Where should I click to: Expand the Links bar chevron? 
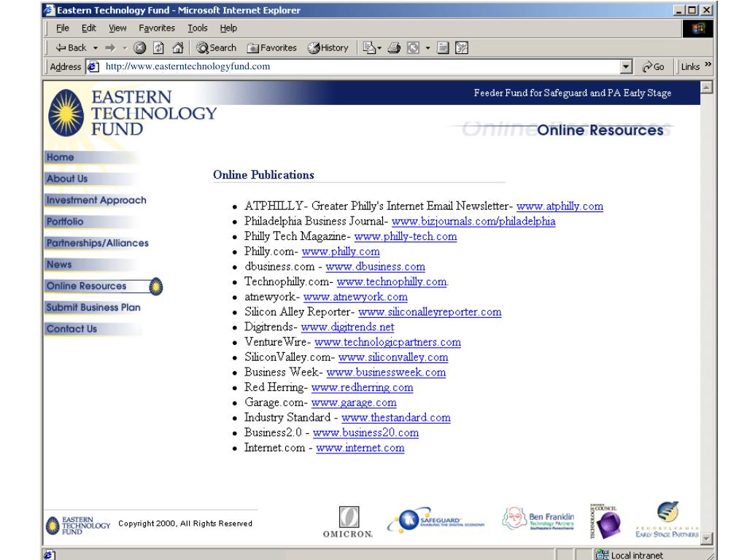pyautogui.click(x=708, y=64)
